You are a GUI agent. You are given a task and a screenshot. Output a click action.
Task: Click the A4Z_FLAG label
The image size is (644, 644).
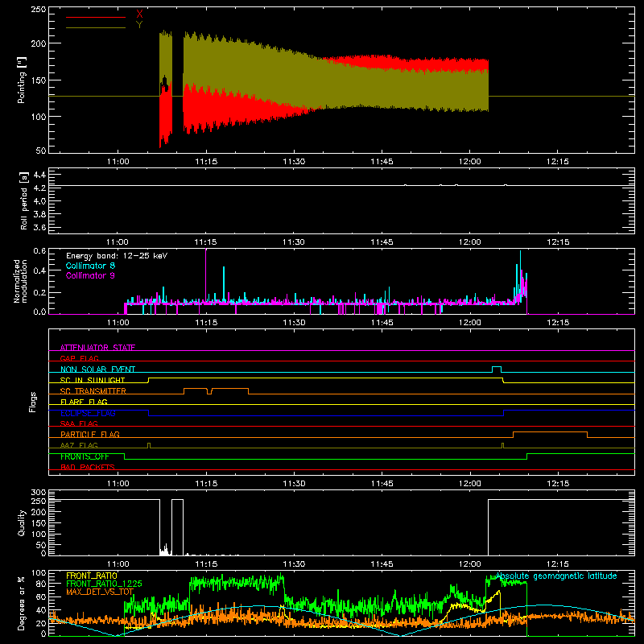click(x=79, y=445)
